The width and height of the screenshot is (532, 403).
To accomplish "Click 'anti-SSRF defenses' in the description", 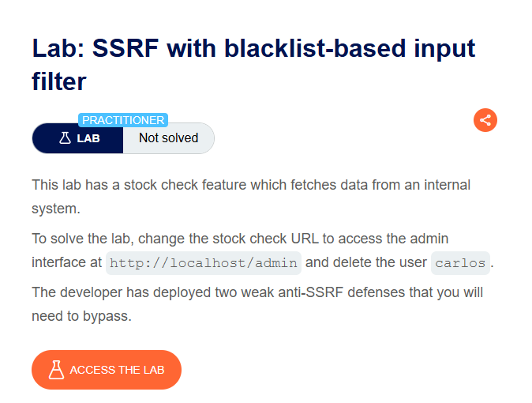I will 342,292.
